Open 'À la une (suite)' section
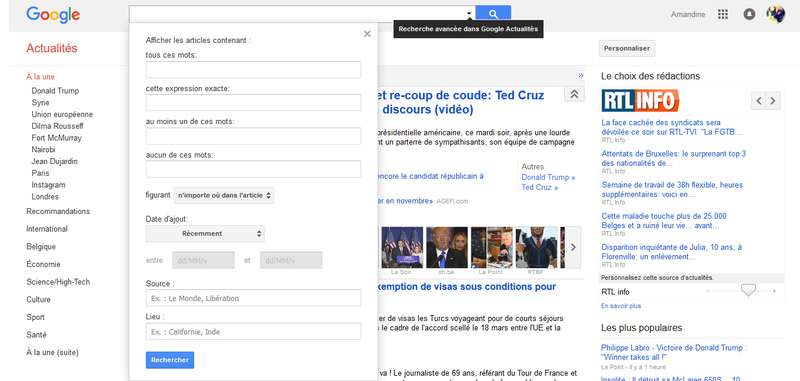Screen dimensions: 800x381 (53, 352)
